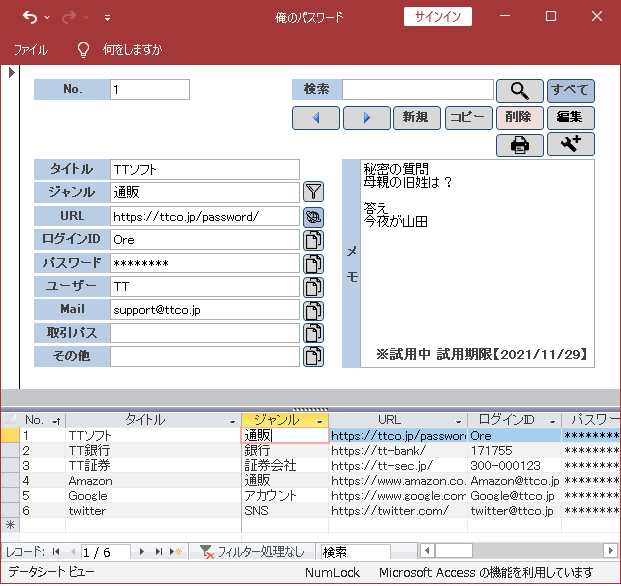
Task: Click the select-all corner of datasheet
Action: point(10,420)
